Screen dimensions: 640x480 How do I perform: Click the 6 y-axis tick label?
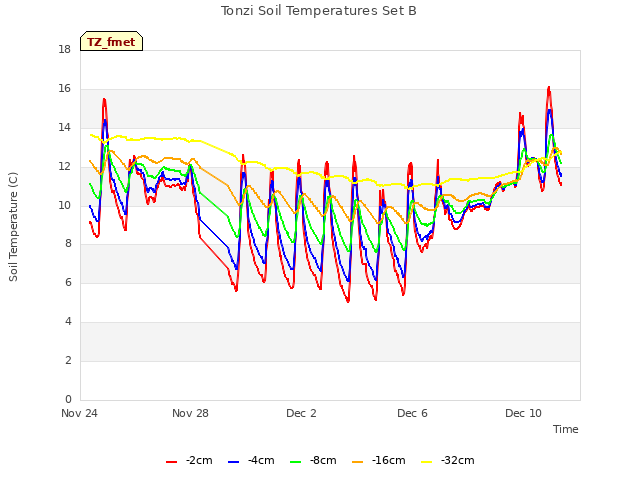[68, 282]
